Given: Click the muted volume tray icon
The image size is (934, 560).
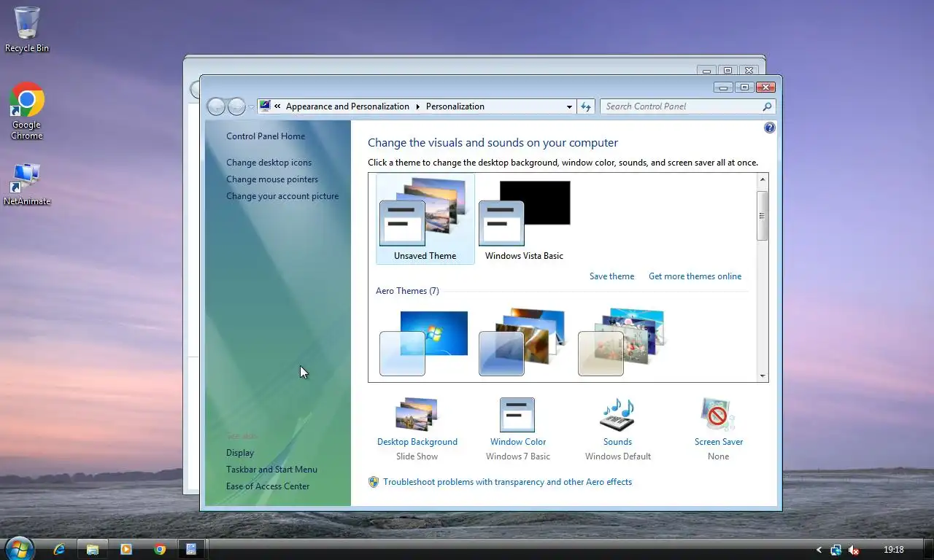Looking at the screenshot, I should (853, 550).
